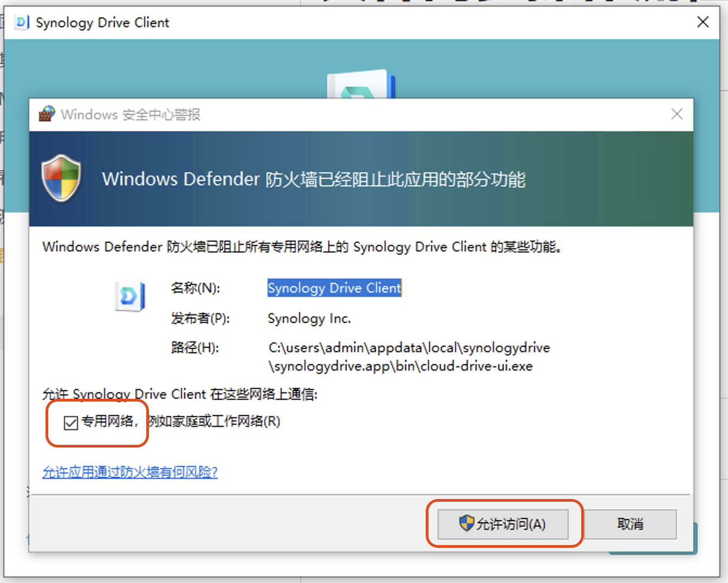Image resolution: width=728 pixels, height=583 pixels.
Task: Open the 允许应用通过防火墙有何风险 link
Action: point(130,472)
